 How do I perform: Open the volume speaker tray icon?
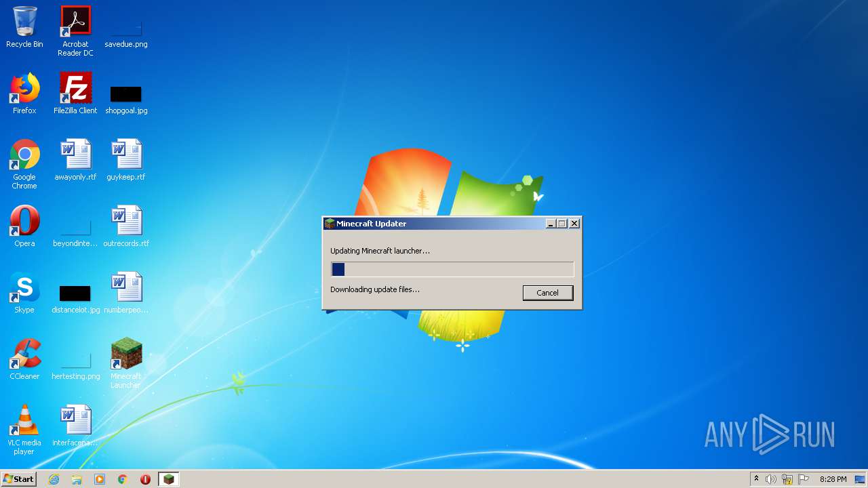[771, 479]
